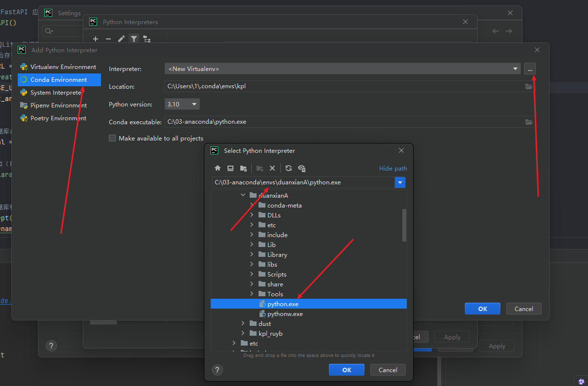Close the Add Python Interpreter dialog
The width and height of the screenshot is (588, 386).
[x=537, y=50]
